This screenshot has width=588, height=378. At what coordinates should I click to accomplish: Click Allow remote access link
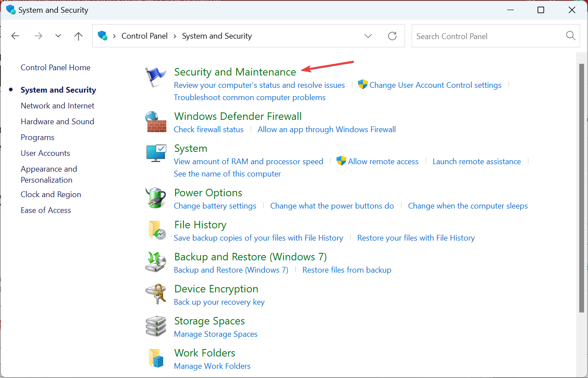pyautogui.click(x=383, y=162)
